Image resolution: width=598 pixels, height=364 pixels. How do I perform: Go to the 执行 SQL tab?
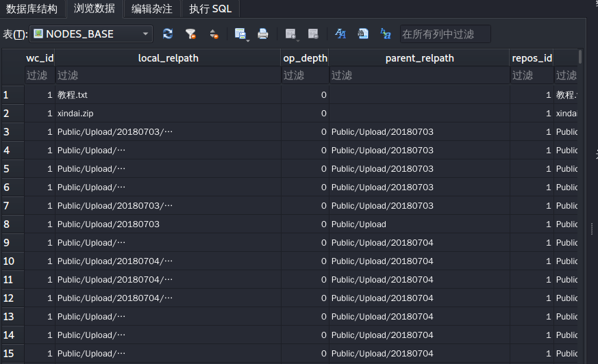point(210,9)
